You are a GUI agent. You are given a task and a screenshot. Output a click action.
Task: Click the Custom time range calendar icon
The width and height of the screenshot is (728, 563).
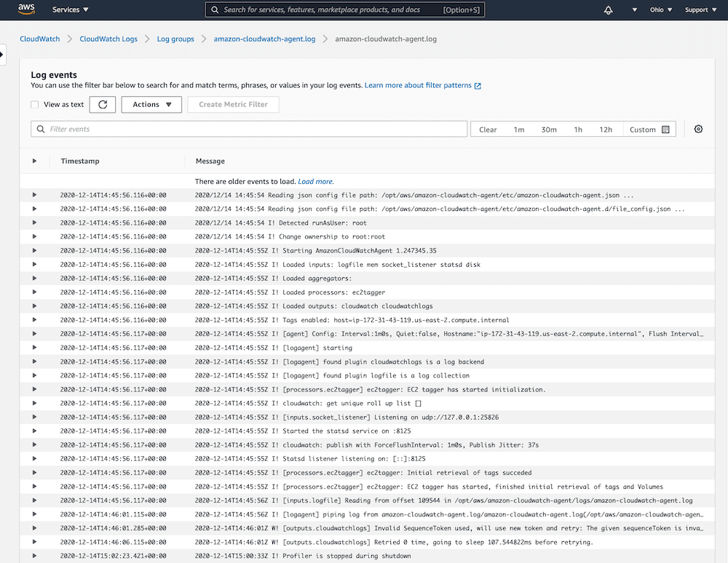tap(665, 129)
